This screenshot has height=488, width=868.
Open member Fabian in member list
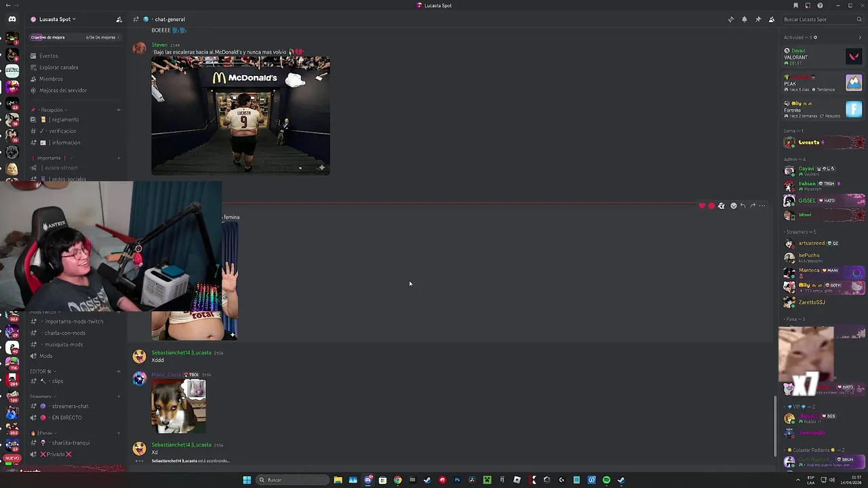(x=823, y=185)
